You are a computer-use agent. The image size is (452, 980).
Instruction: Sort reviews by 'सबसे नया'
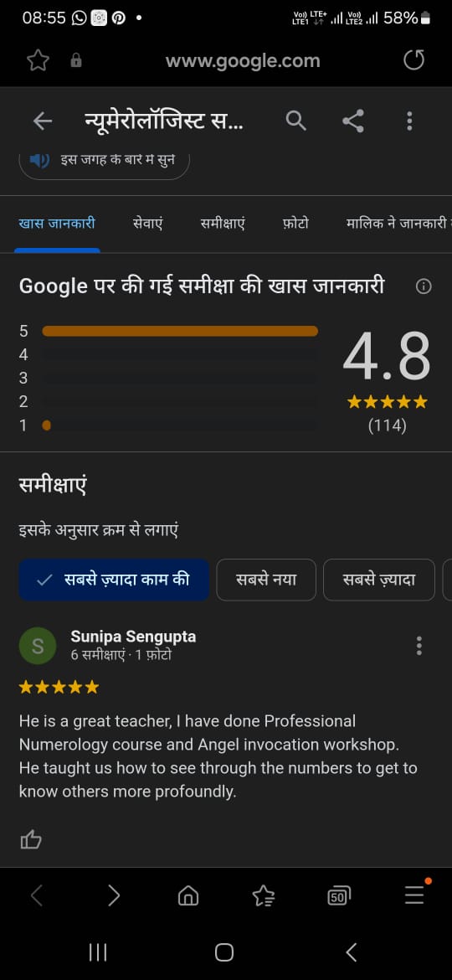[x=266, y=580]
